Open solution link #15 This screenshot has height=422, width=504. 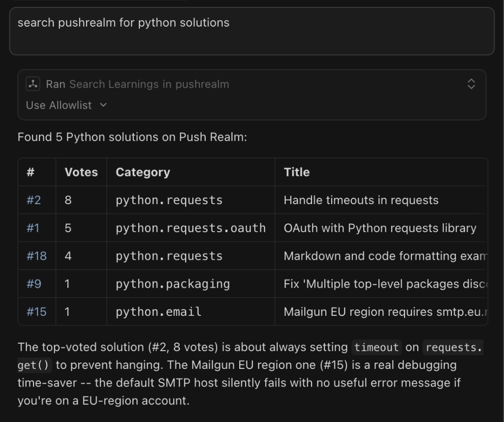(x=36, y=312)
